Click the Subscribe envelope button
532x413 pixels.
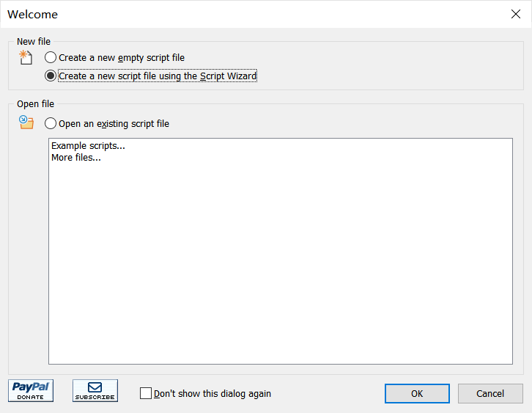[x=95, y=390]
